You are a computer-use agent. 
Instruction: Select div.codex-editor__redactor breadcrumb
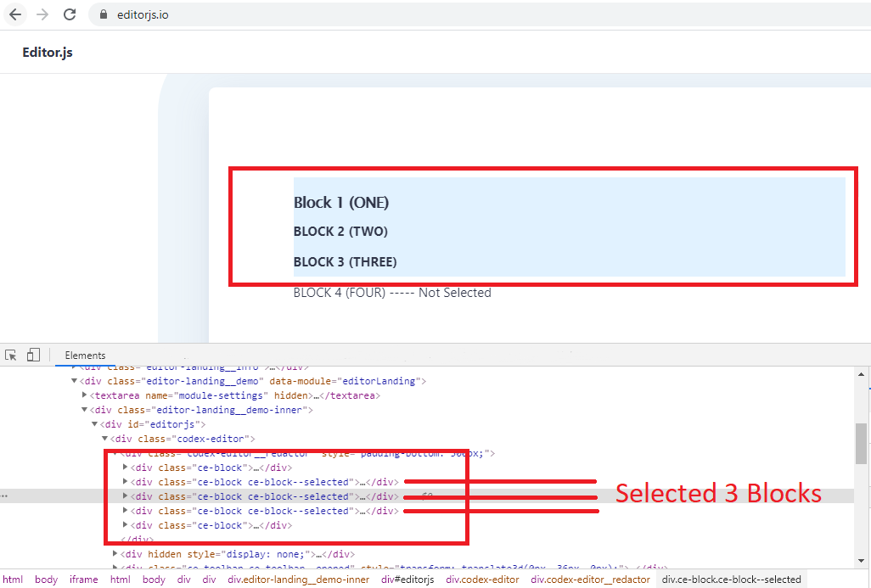click(x=590, y=580)
